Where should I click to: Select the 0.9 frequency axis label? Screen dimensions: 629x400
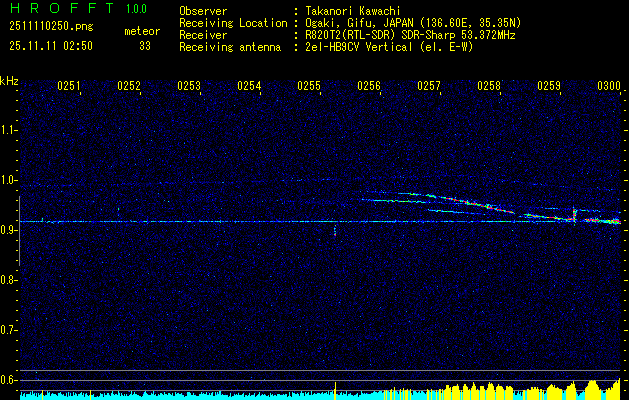coord(9,229)
